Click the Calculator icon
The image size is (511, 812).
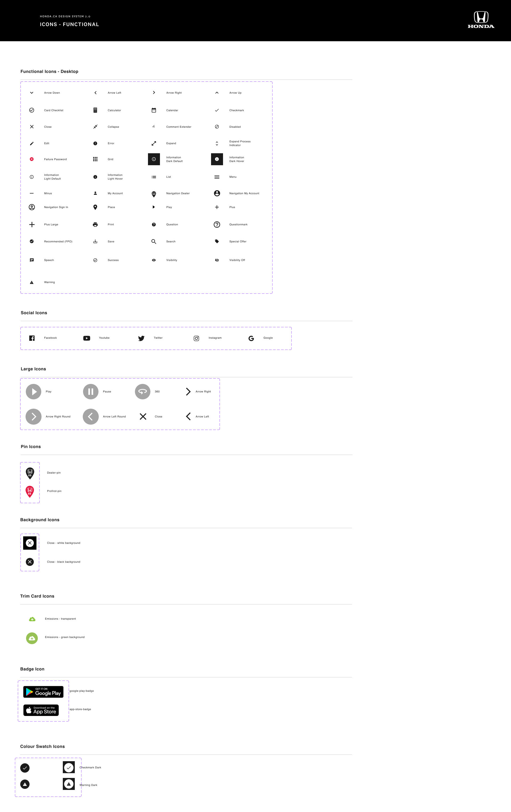95,110
